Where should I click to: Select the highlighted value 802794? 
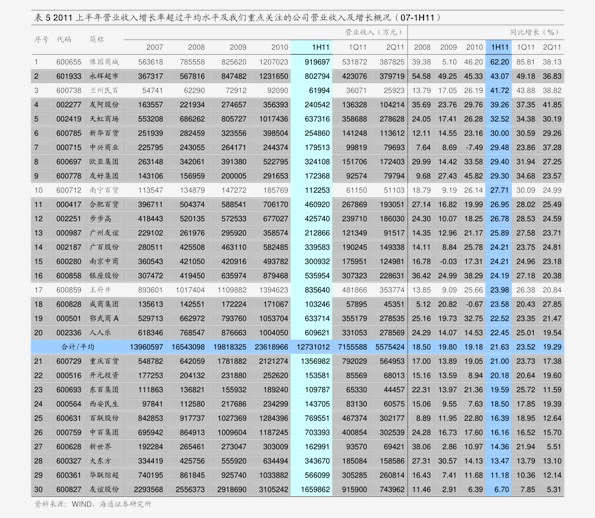tap(317, 76)
